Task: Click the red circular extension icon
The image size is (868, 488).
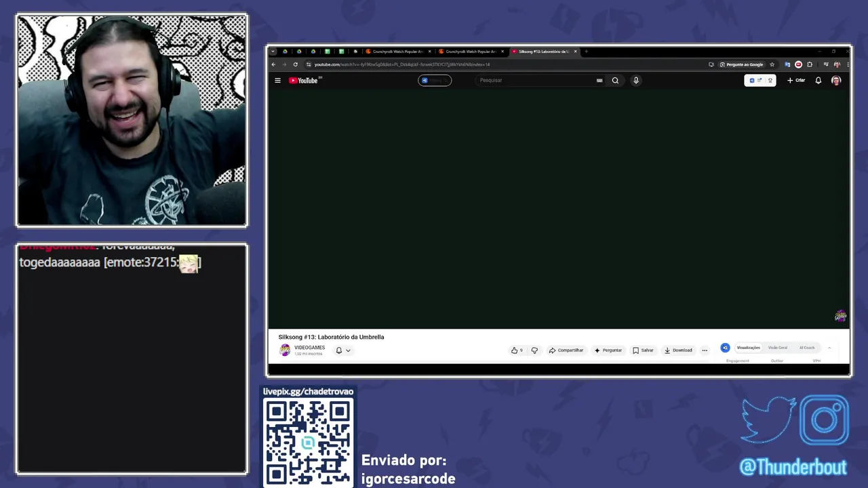Action: tap(798, 64)
